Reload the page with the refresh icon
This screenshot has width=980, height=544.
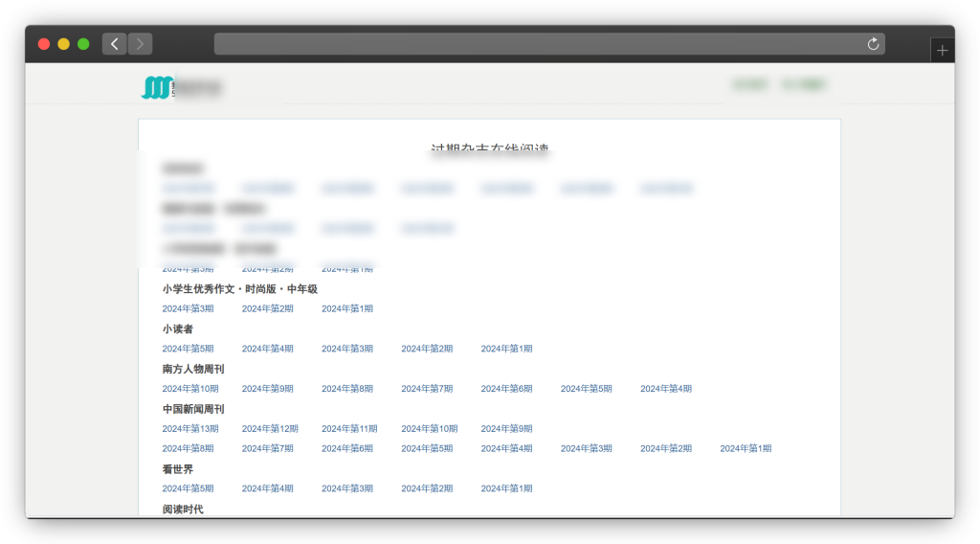(873, 44)
